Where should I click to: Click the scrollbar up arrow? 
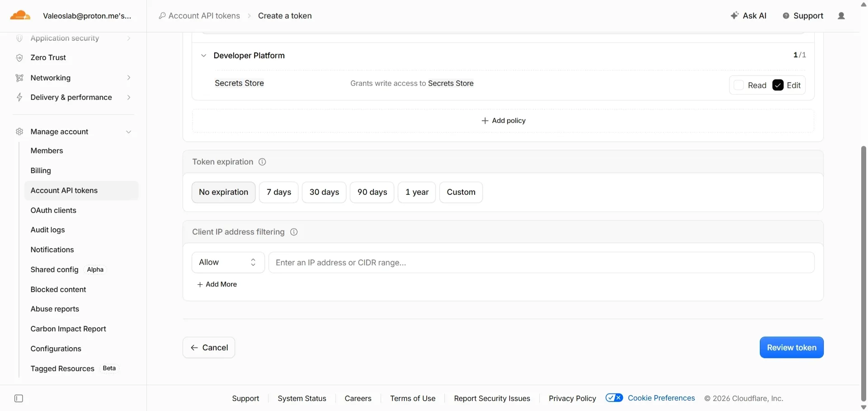863,4
